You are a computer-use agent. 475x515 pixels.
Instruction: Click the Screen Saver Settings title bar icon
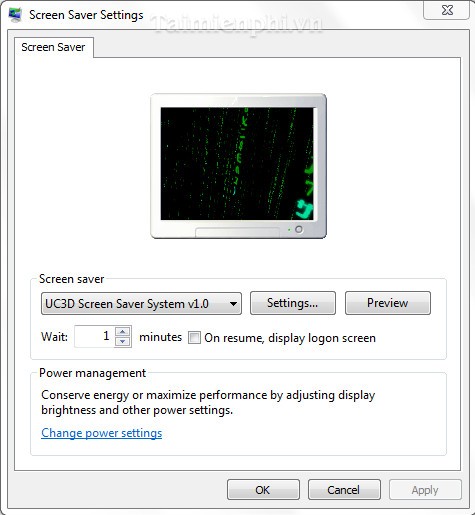pyautogui.click(x=15, y=15)
